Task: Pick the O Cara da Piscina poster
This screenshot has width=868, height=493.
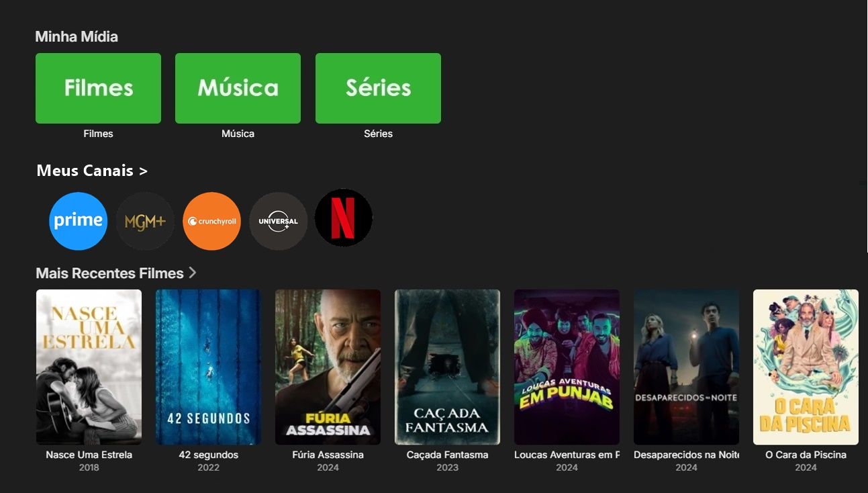Action: point(806,367)
